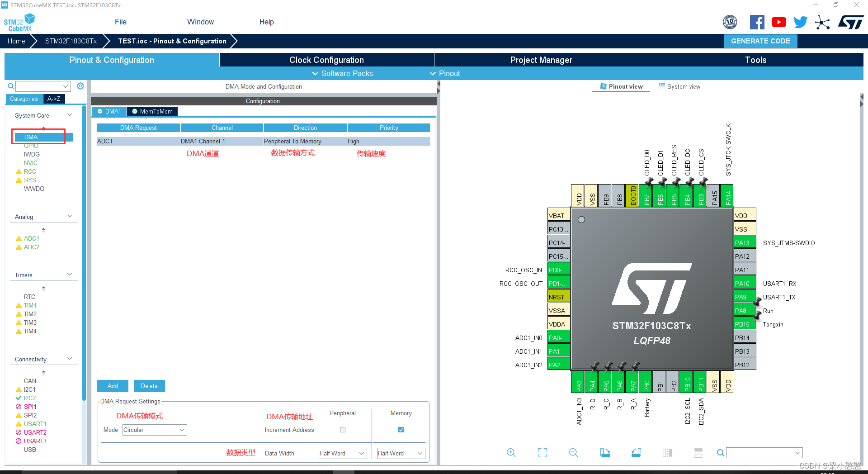Select the MemToMem DMA tab
This screenshot has width=868, height=474.
152,111
